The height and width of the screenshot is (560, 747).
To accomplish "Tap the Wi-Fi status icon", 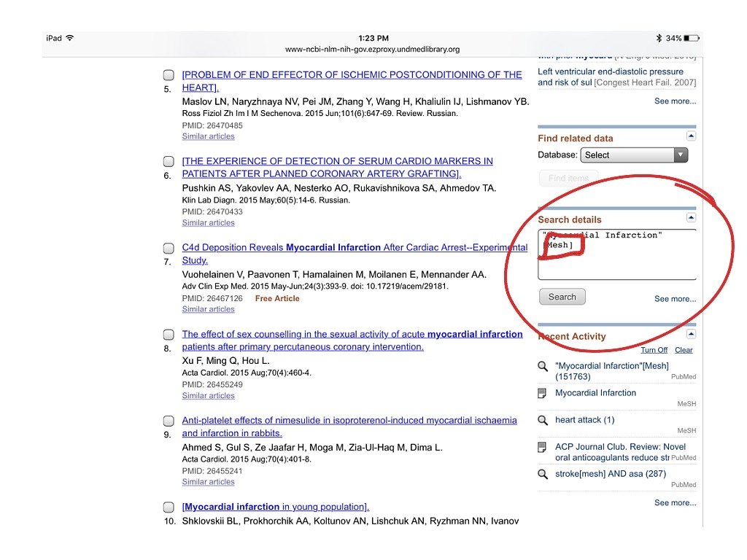I will pos(70,38).
